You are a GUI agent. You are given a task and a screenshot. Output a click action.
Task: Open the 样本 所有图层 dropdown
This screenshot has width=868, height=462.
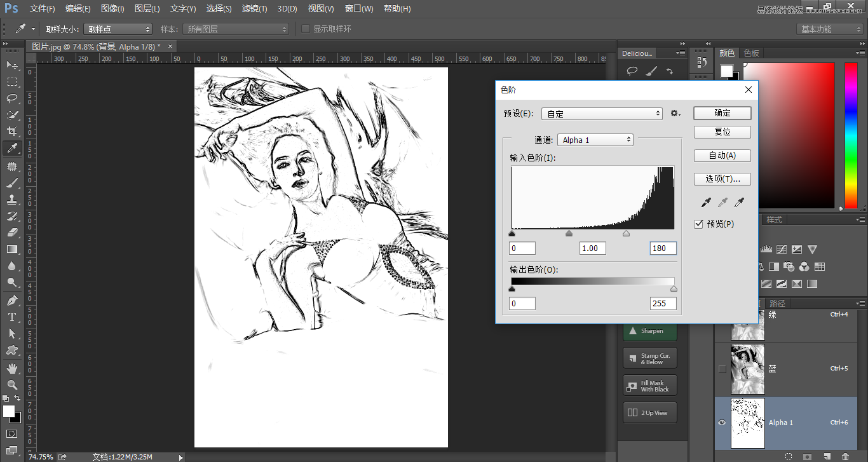pyautogui.click(x=235, y=29)
